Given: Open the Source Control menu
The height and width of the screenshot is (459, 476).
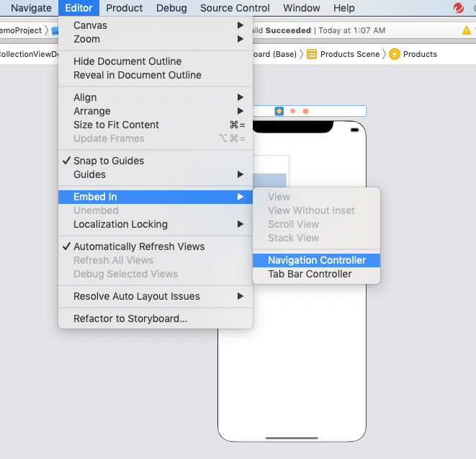Looking at the screenshot, I should [235, 8].
